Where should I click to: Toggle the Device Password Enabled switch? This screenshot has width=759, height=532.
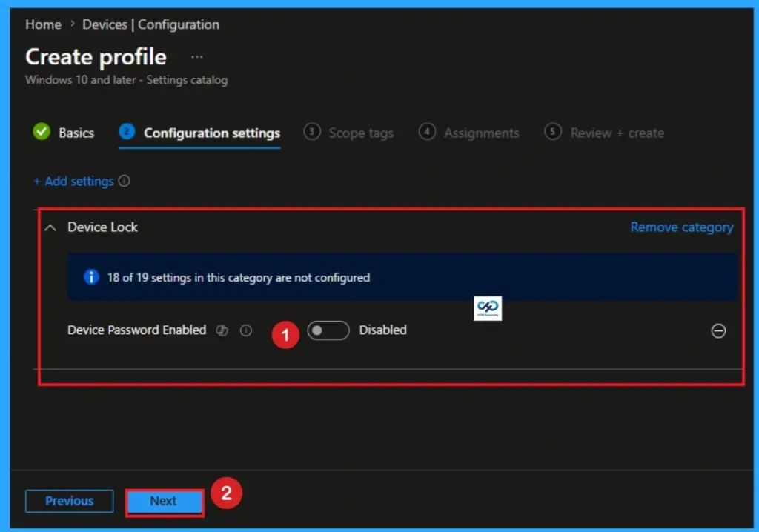tap(328, 330)
